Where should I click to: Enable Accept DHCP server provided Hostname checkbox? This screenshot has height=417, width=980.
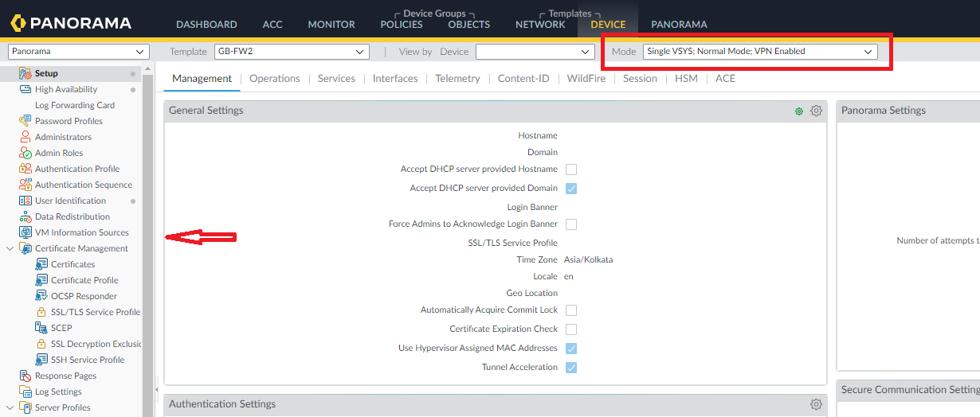click(571, 170)
